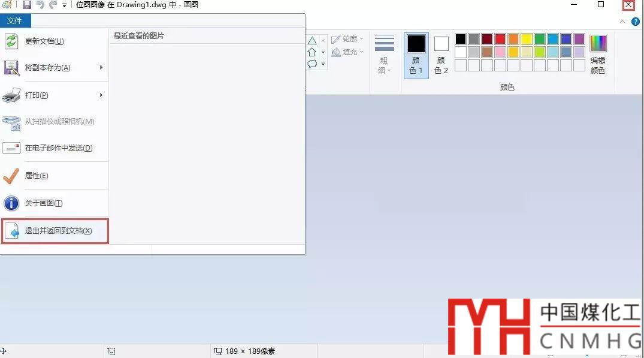Select the triangle shape
The height and width of the screenshot is (358, 644).
point(312,40)
